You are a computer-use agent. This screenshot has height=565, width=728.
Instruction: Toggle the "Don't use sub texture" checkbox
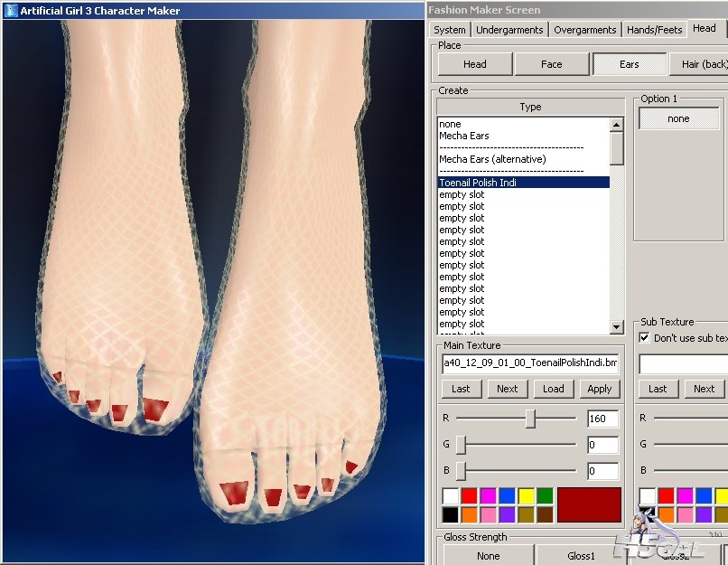644,338
